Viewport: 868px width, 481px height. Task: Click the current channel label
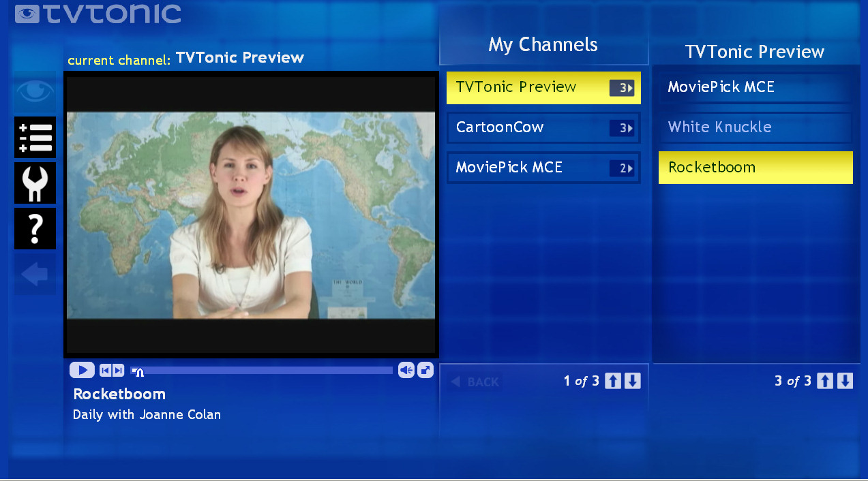(x=119, y=60)
